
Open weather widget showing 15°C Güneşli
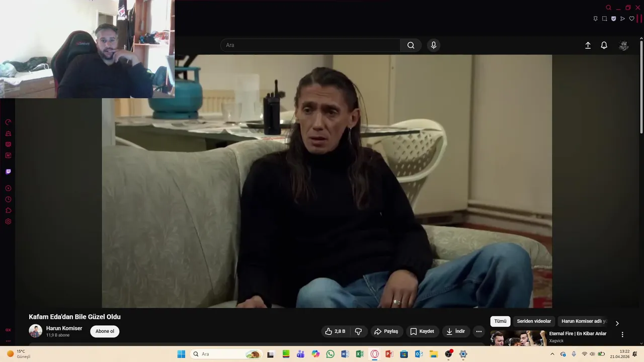point(18,354)
